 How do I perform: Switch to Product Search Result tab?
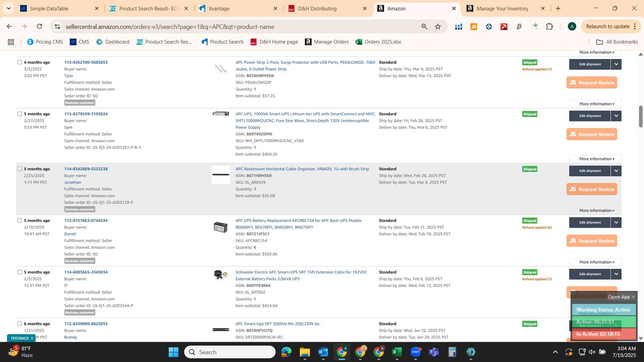[x=149, y=8]
